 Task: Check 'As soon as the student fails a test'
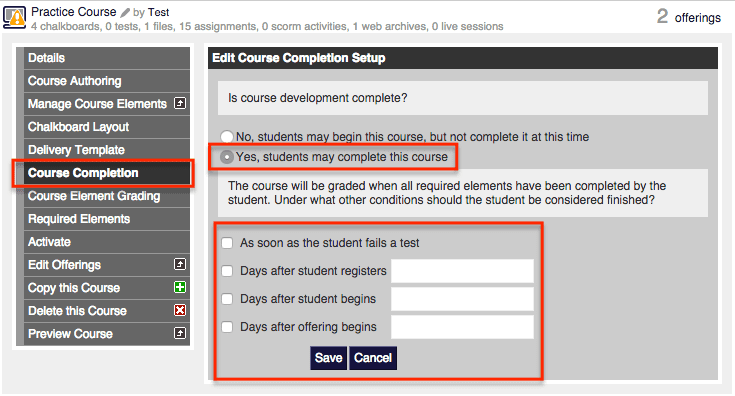[x=227, y=243]
